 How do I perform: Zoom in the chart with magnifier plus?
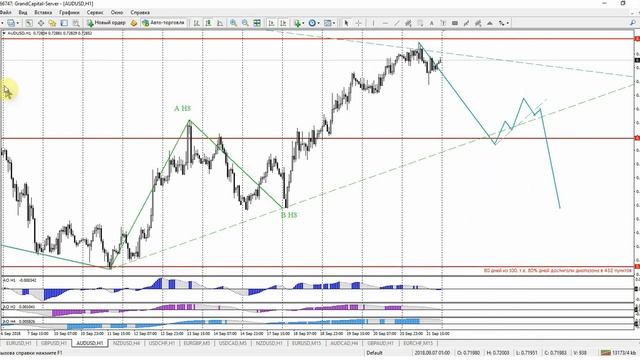(233, 23)
